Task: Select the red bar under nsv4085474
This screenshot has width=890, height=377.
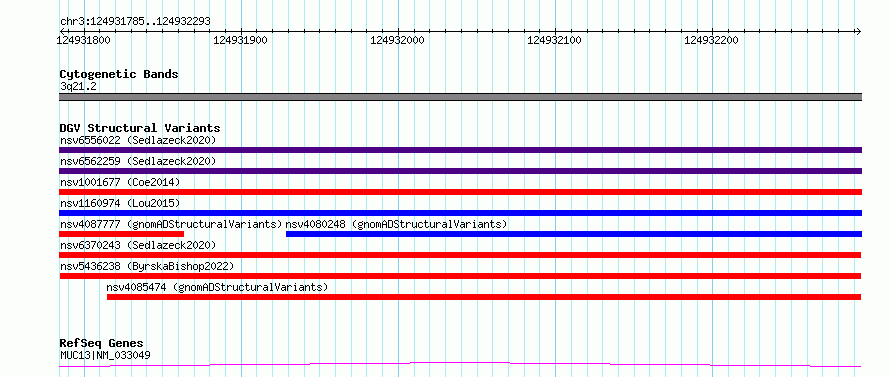Action: pos(484,297)
